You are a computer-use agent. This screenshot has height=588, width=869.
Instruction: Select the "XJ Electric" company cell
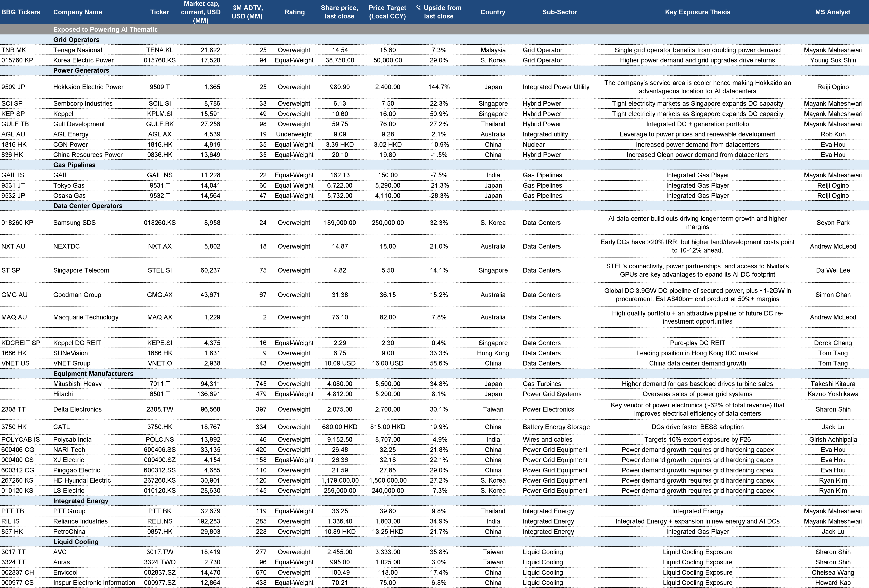click(x=68, y=460)
